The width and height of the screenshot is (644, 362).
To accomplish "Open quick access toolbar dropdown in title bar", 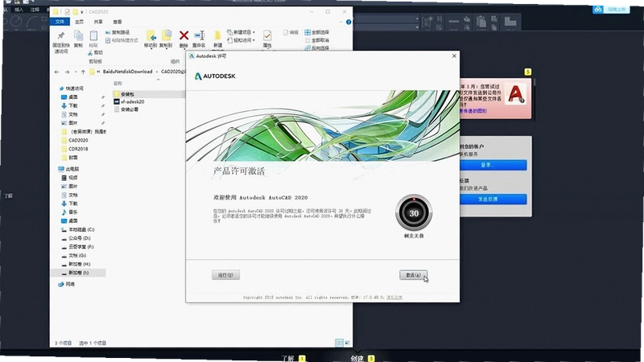I will 82,12.
